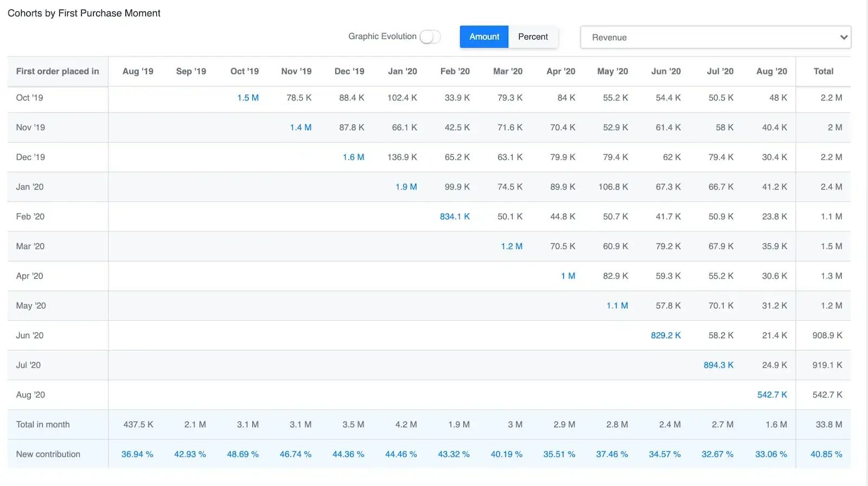The image size is (868, 486).
Task: Select the Apr '20 row label
Action: pyautogui.click(x=29, y=276)
